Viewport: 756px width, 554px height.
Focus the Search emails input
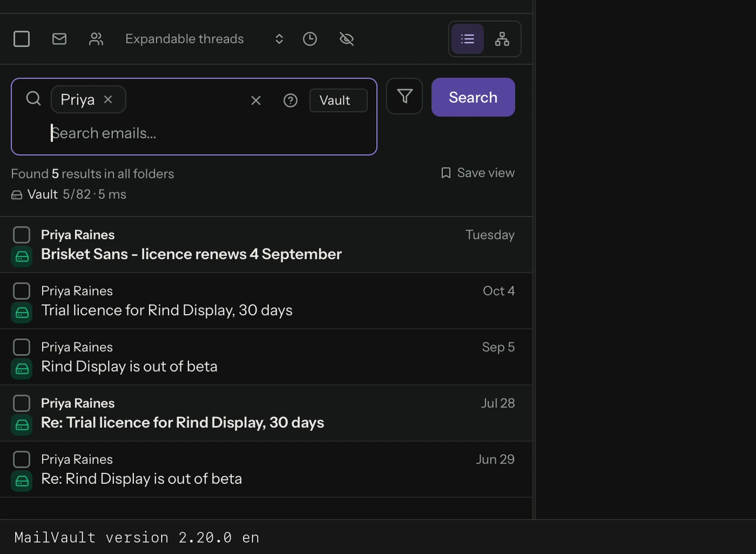210,133
